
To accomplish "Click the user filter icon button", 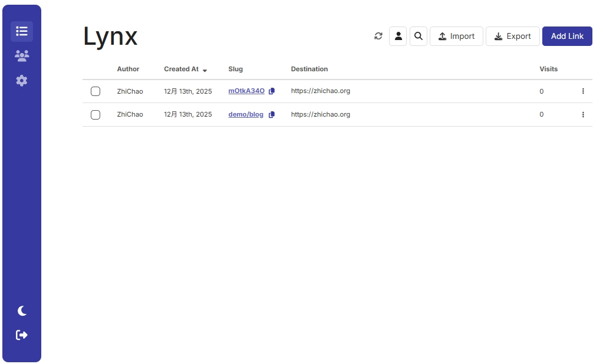I will 398,37.
